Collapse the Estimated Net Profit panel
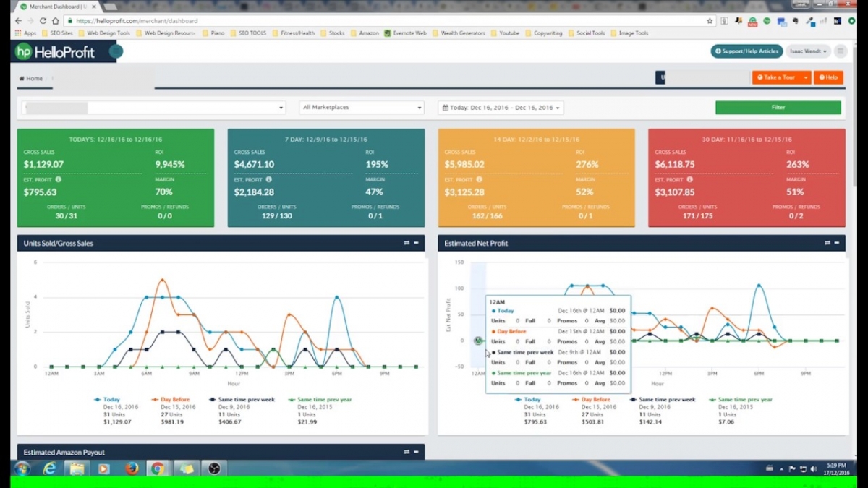Image resolution: width=868 pixels, height=488 pixels. pyautogui.click(x=837, y=244)
